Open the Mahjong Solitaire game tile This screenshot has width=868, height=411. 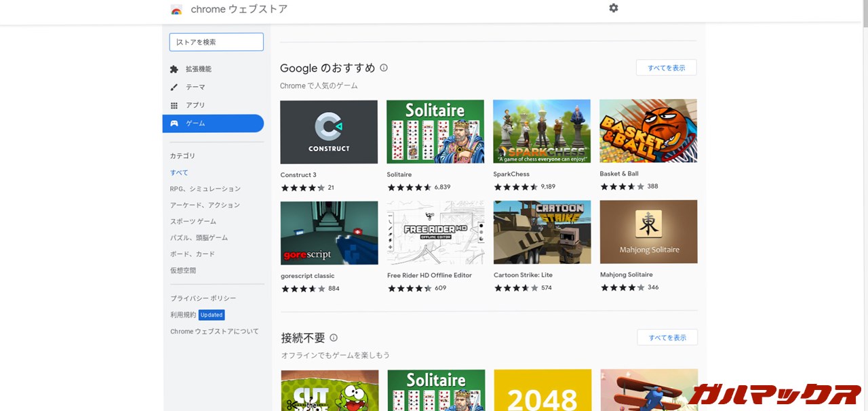click(648, 232)
